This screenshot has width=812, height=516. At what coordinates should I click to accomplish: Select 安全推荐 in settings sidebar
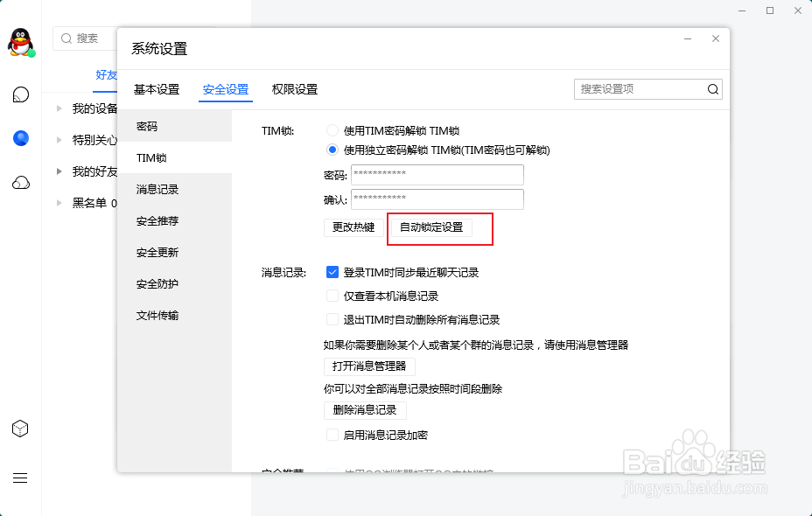click(174, 221)
